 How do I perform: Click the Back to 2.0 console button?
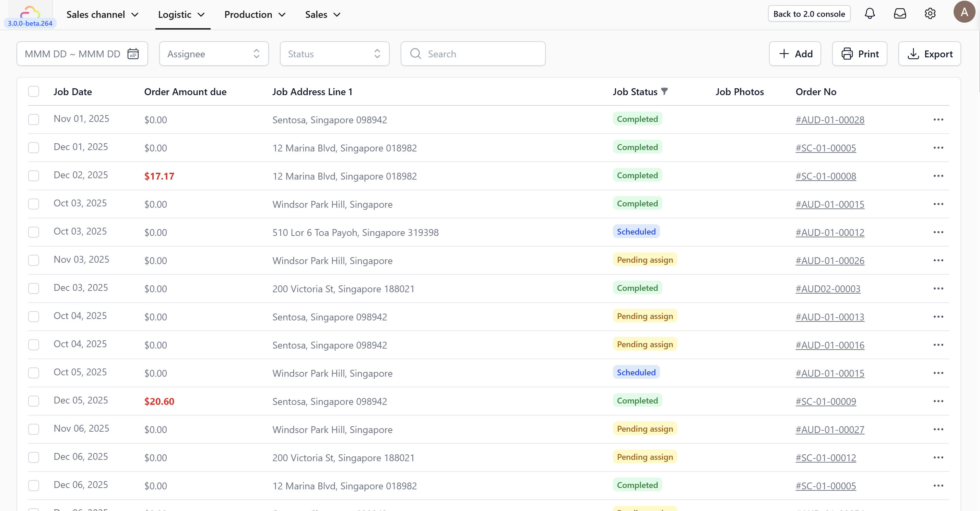(809, 14)
